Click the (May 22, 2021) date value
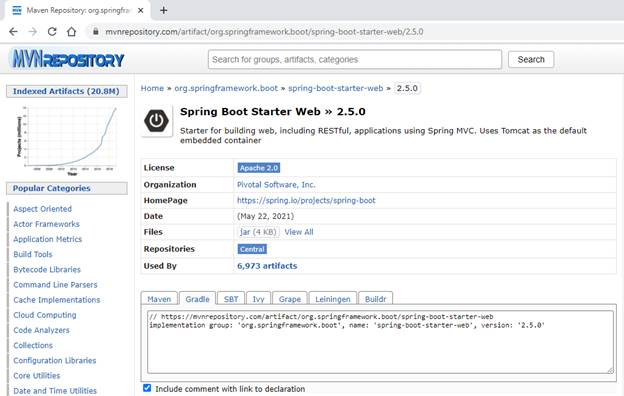The width and height of the screenshot is (624, 396). 265,216
